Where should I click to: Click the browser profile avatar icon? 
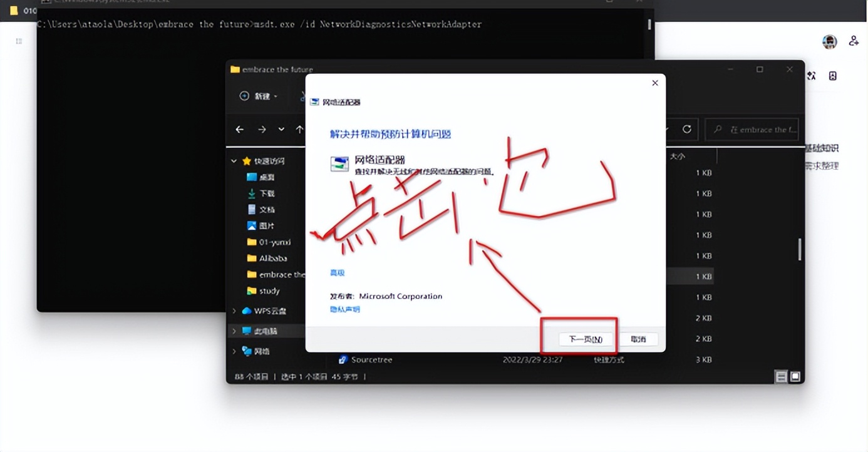pyautogui.click(x=829, y=41)
